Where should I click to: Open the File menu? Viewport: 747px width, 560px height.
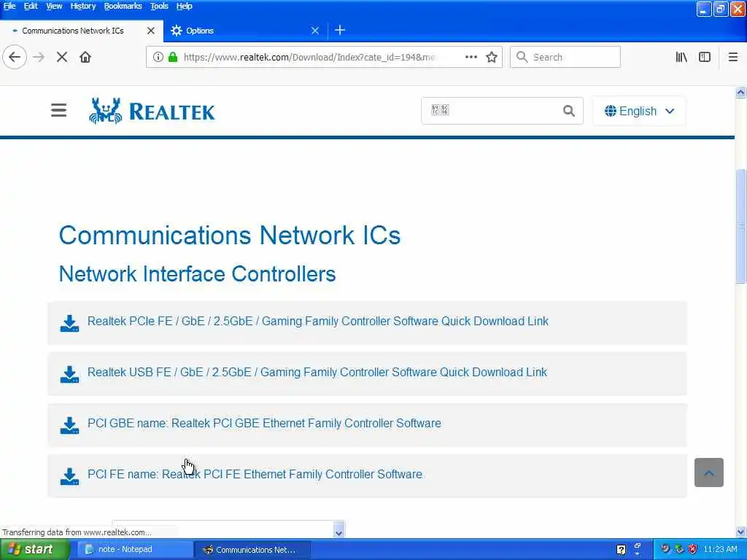coord(9,6)
